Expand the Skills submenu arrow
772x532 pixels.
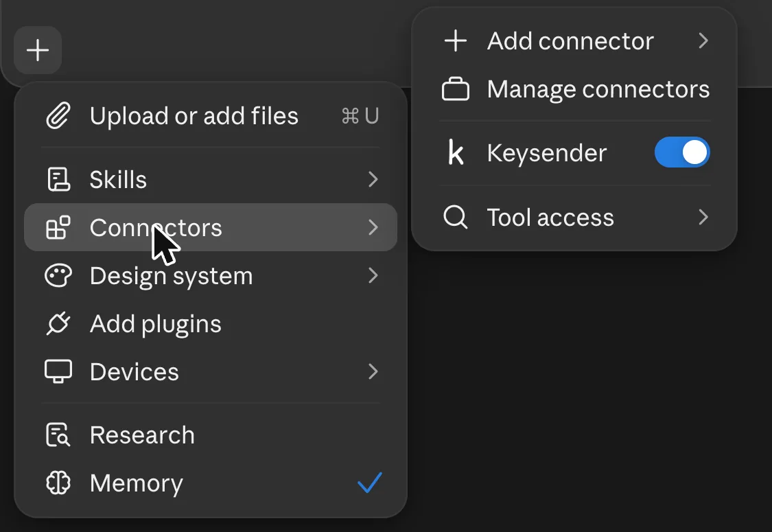coord(373,179)
